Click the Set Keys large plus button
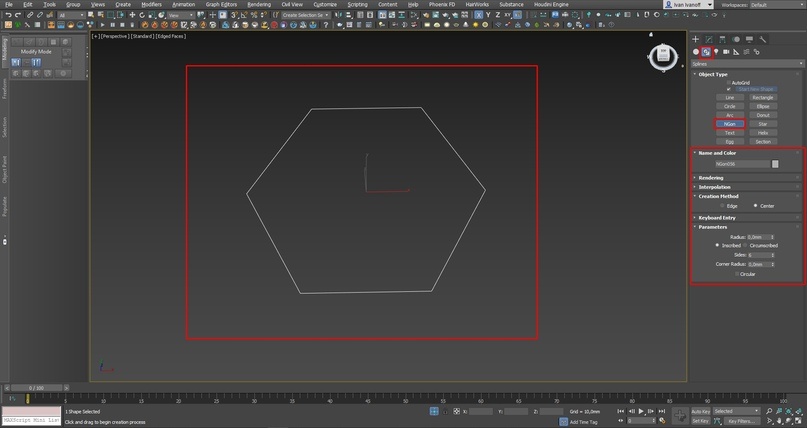The image size is (807, 428). click(679, 416)
